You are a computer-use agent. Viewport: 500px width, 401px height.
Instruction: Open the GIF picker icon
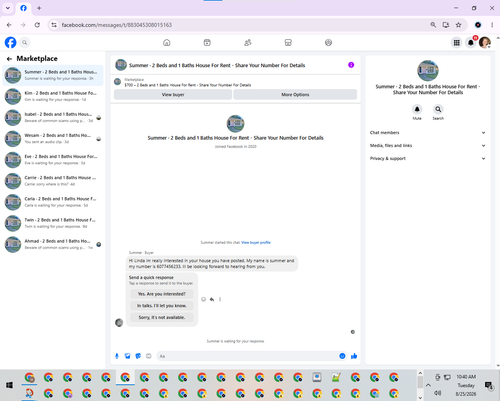149,356
